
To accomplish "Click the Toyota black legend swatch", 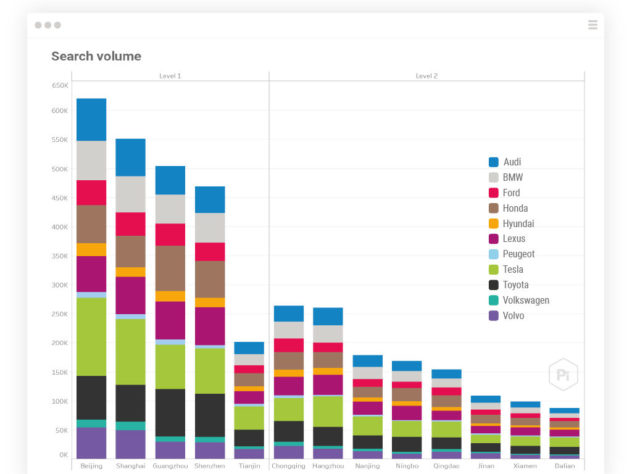I will 493,285.
